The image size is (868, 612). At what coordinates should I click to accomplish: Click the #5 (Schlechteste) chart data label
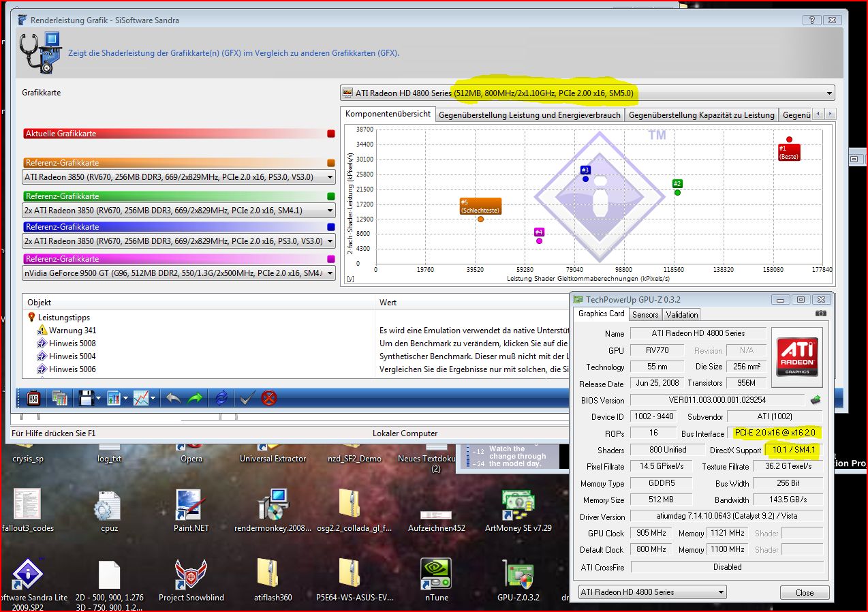[x=480, y=206]
